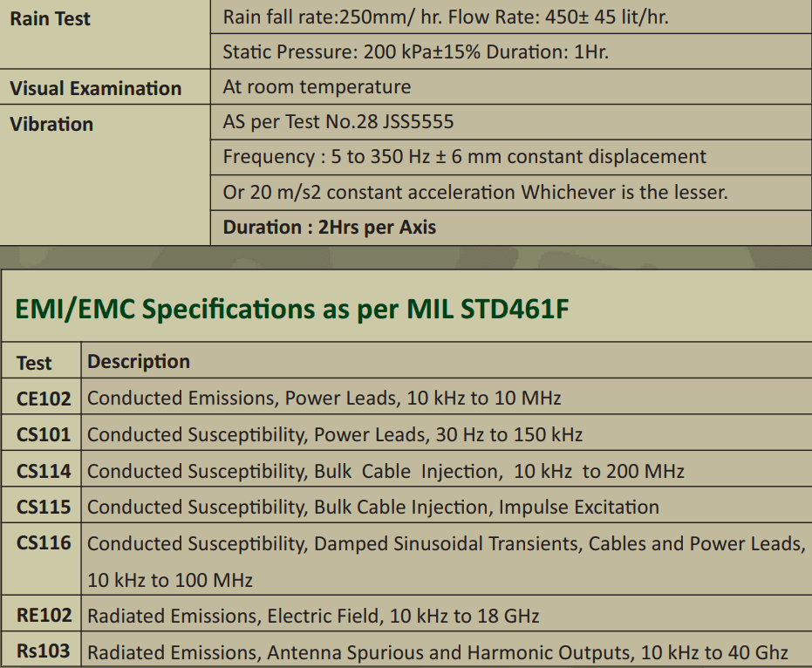Click the Rain Test row label

[x=51, y=18]
